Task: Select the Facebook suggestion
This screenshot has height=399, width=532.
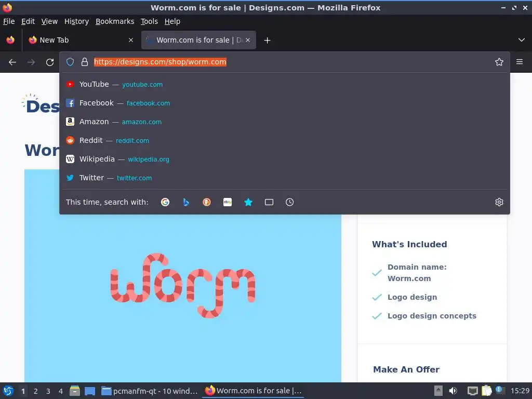Action: (284, 103)
